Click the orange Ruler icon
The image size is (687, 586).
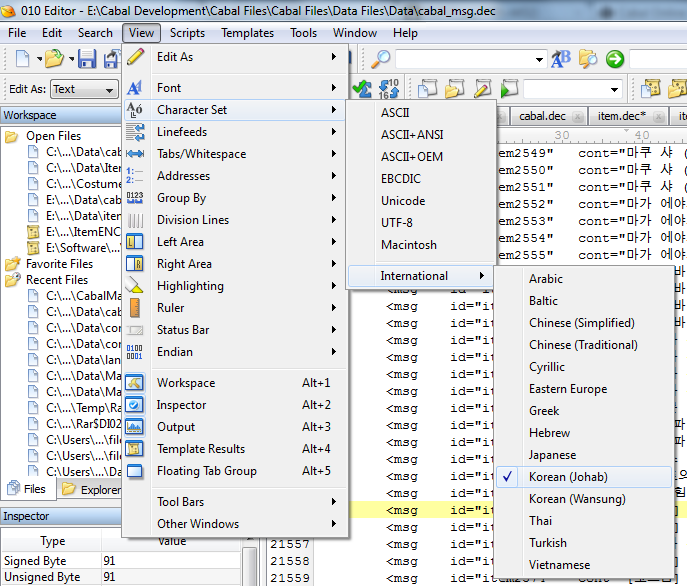(x=135, y=308)
